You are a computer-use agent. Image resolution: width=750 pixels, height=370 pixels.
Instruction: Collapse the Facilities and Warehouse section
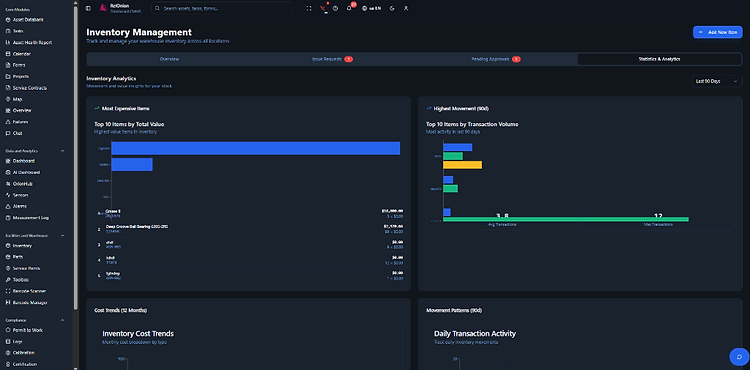point(62,236)
